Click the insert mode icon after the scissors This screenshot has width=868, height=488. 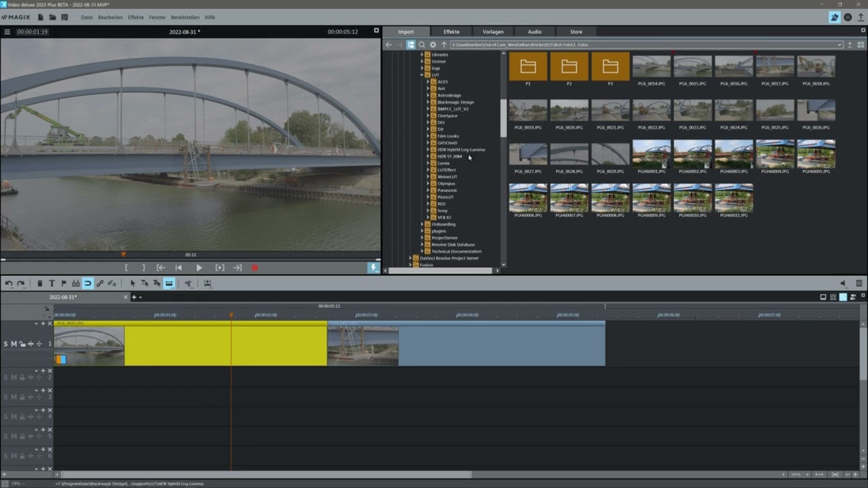click(x=208, y=283)
